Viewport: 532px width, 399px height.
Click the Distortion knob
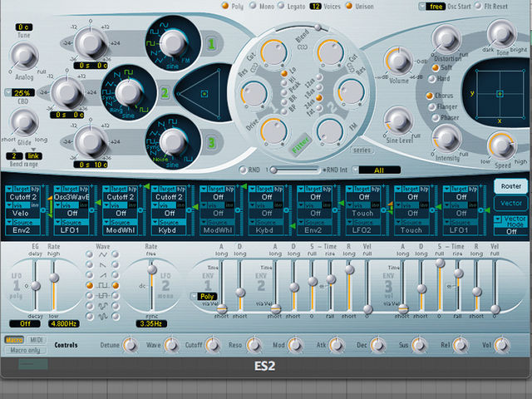[x=446, y=39]
